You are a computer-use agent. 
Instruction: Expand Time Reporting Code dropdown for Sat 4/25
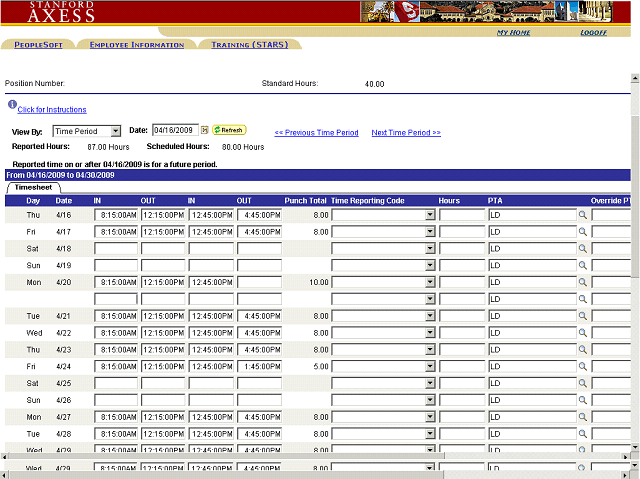(430, 383)
